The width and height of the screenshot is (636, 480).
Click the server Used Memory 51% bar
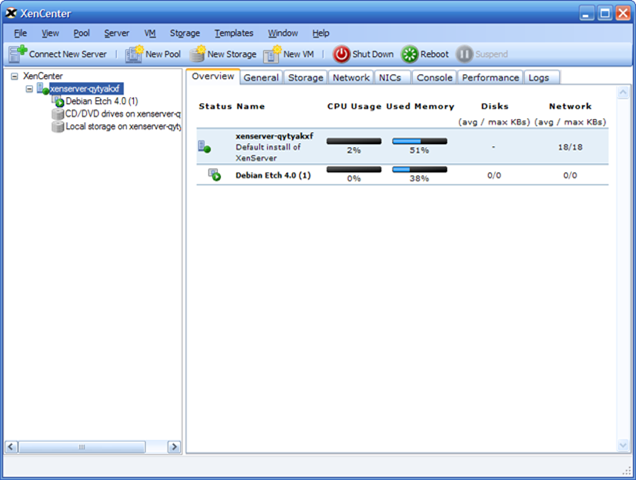pyautogui.click(x=419, y=141)
